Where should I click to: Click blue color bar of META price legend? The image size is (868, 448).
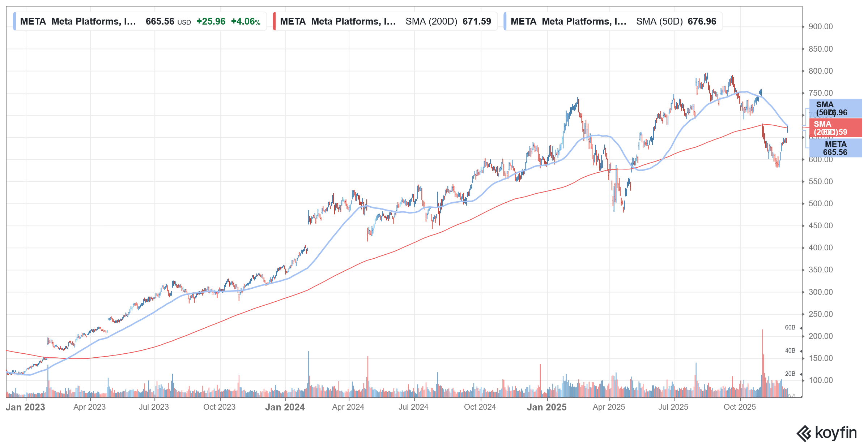tap(14, 21)
